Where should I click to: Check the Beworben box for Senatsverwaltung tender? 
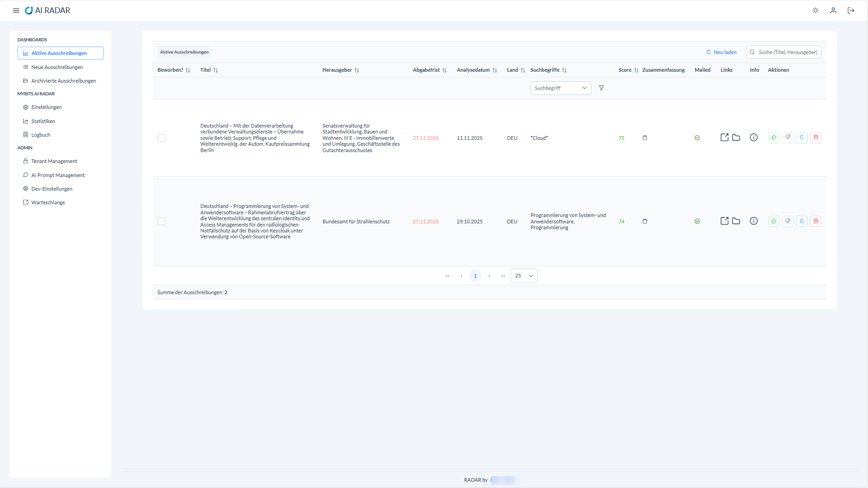[x=161, y=138]
